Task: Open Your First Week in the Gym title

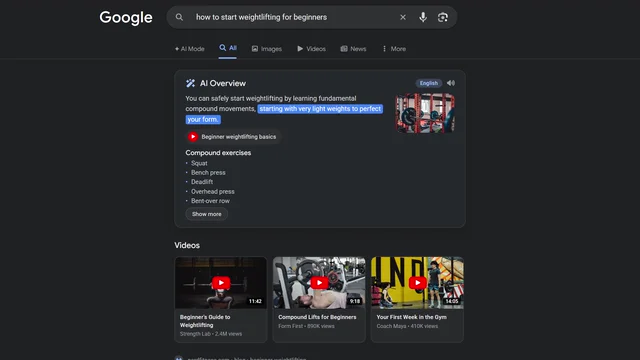Action: (x=411, y=317)
